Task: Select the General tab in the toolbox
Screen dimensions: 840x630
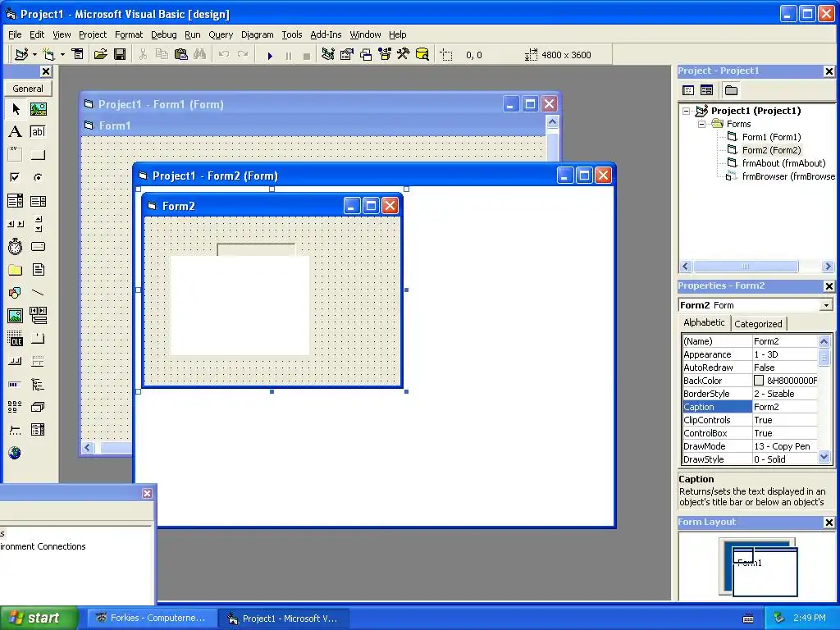Action: [28, 89]
